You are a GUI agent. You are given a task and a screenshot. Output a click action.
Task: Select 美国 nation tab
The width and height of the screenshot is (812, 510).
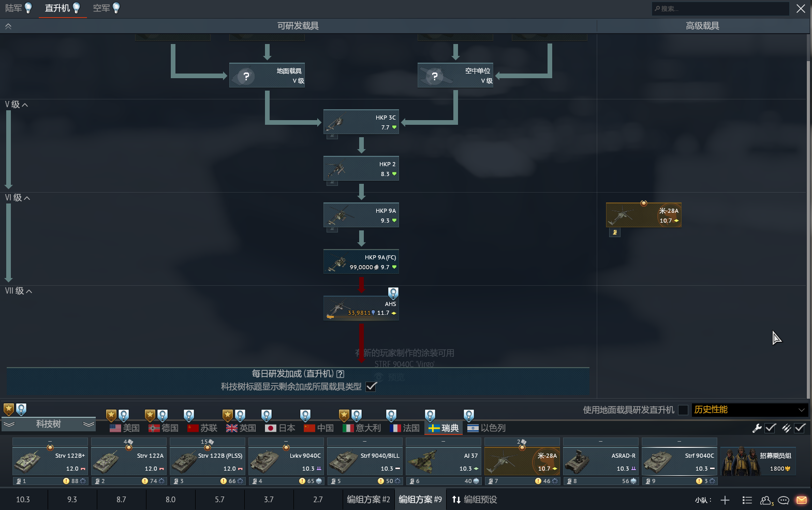pyautogui.click(x=125, y=428)
